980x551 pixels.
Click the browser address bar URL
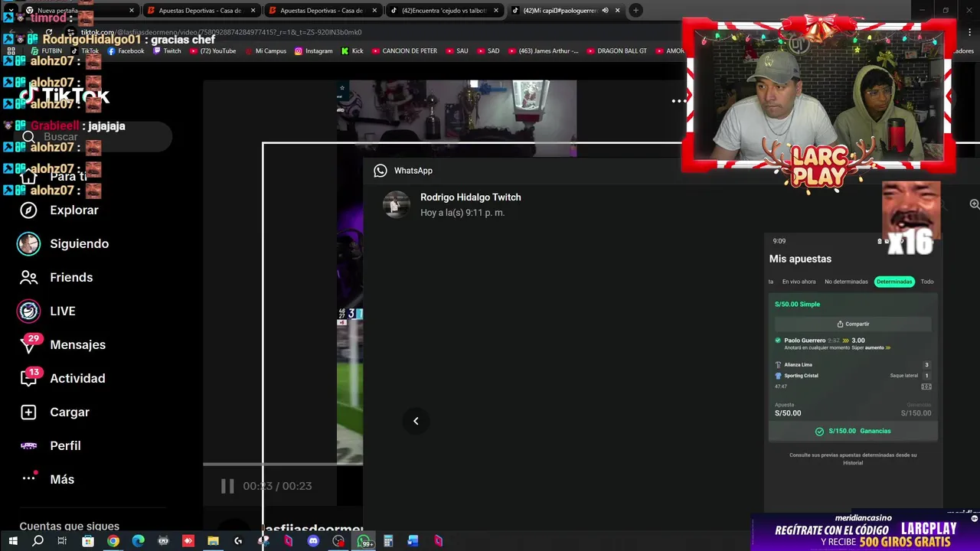coord(222,32)
